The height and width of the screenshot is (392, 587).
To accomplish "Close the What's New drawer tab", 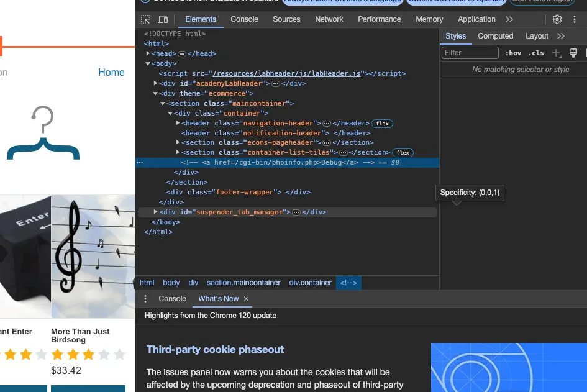I will click(x=247, y=299).
